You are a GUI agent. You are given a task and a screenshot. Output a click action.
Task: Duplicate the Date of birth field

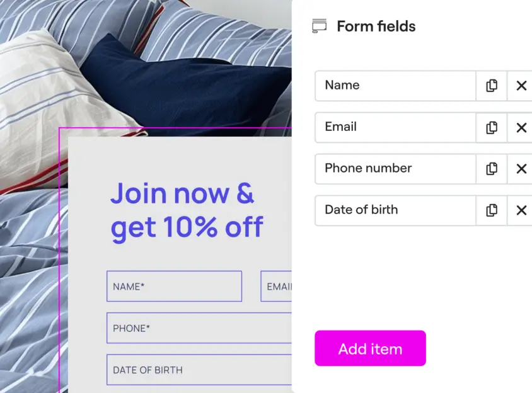click(x=492, y=210)
